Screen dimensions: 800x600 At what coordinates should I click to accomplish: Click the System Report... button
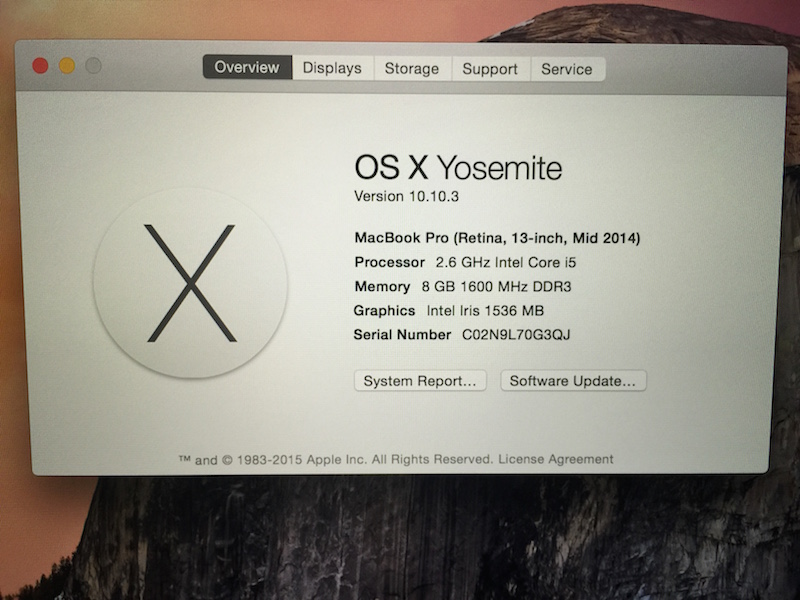420,381
